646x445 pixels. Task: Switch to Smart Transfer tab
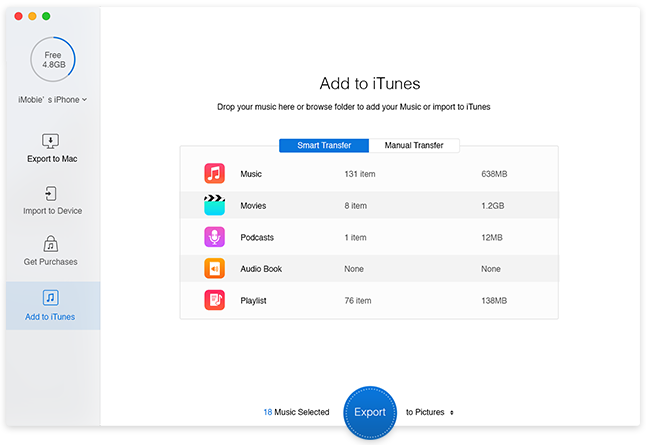(324, 145)
